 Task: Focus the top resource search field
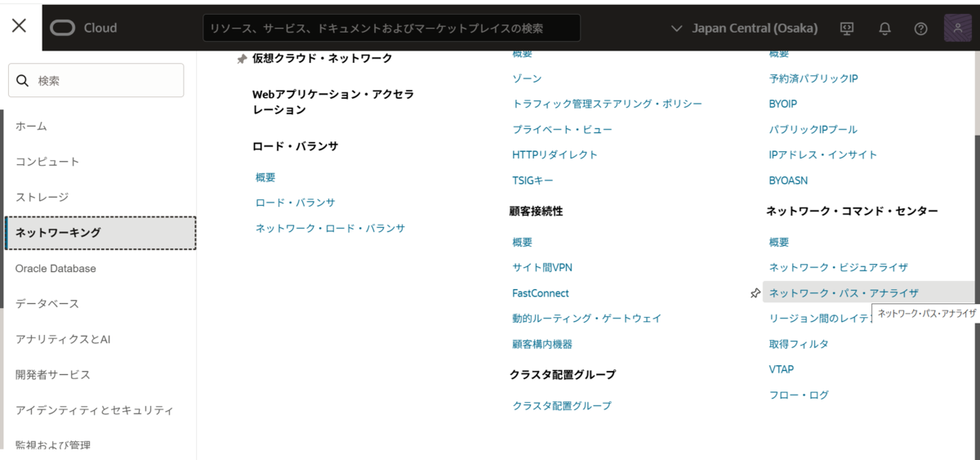391,28
